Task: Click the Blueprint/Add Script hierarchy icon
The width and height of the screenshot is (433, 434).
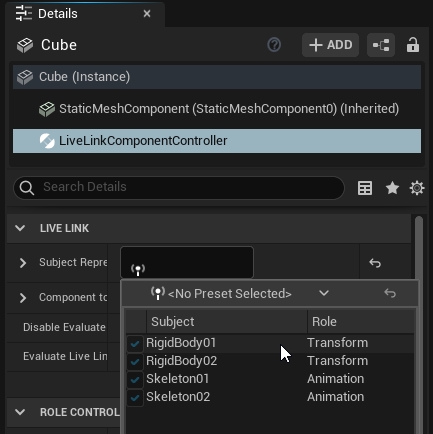Action: (x=381, y=45)
